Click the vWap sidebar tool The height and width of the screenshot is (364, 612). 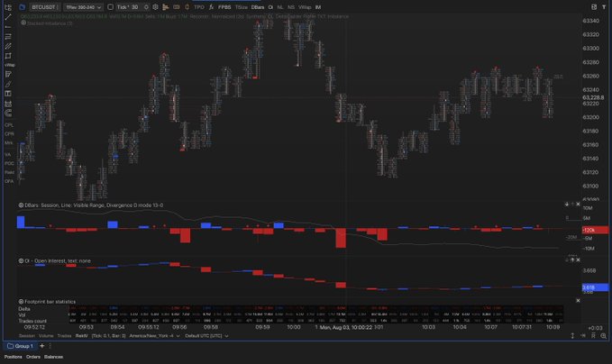point(9,65)
